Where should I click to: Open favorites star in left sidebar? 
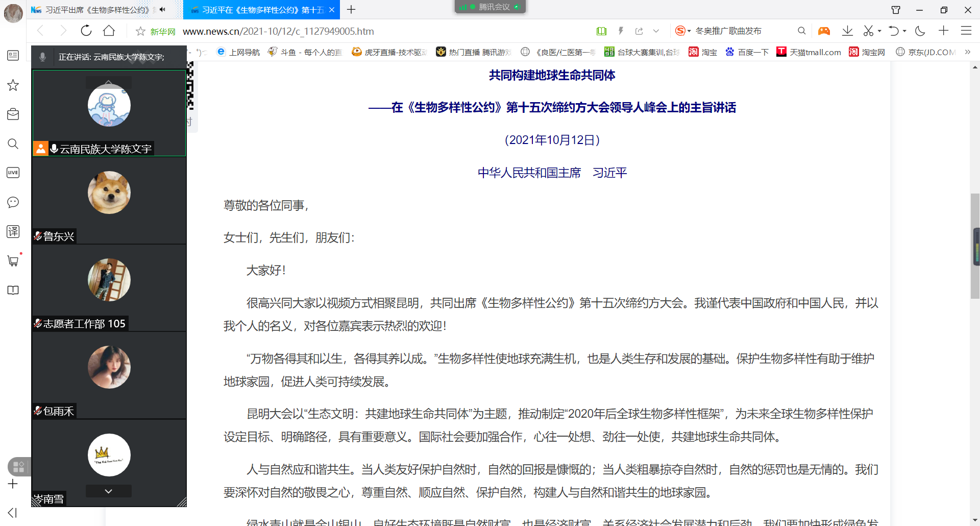click(13, 85)
